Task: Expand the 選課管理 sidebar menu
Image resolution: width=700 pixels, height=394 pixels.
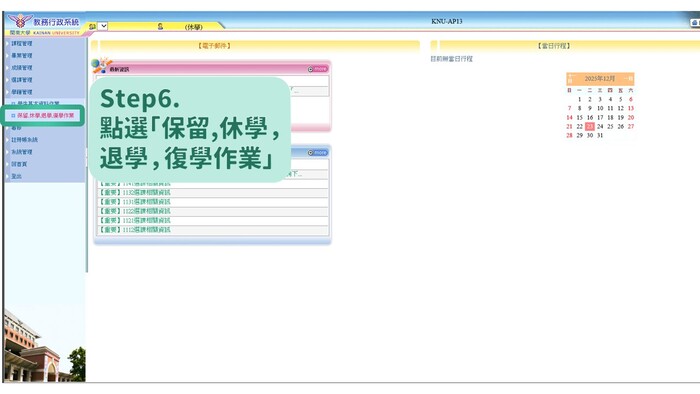Action: tap(21, 80)
